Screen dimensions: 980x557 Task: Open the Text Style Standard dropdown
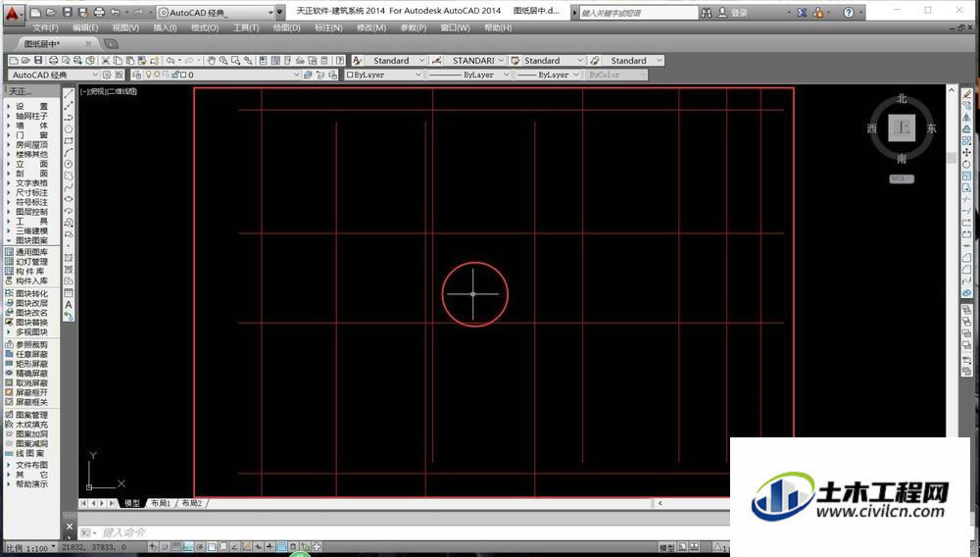(x=421, y=61)
